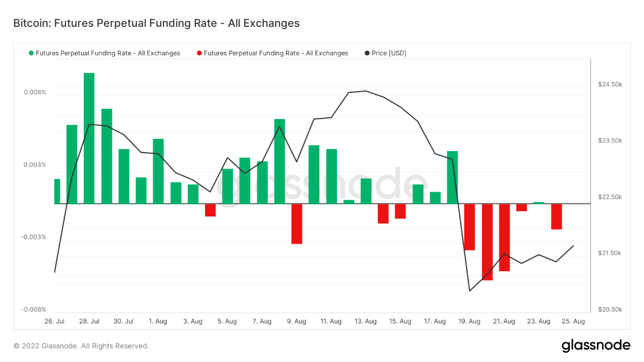
Task: Click the black Price [USD] legend dot
Action: [x=367, y=53]
